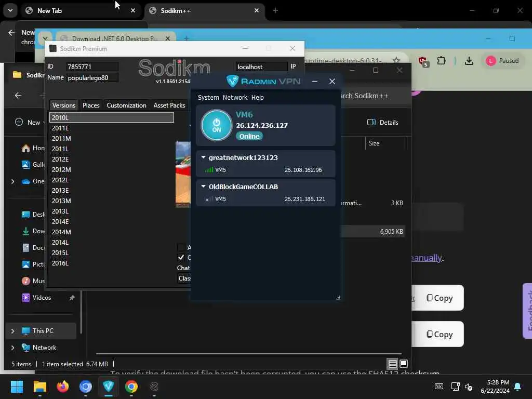Select version 2015L in the list

112,253
